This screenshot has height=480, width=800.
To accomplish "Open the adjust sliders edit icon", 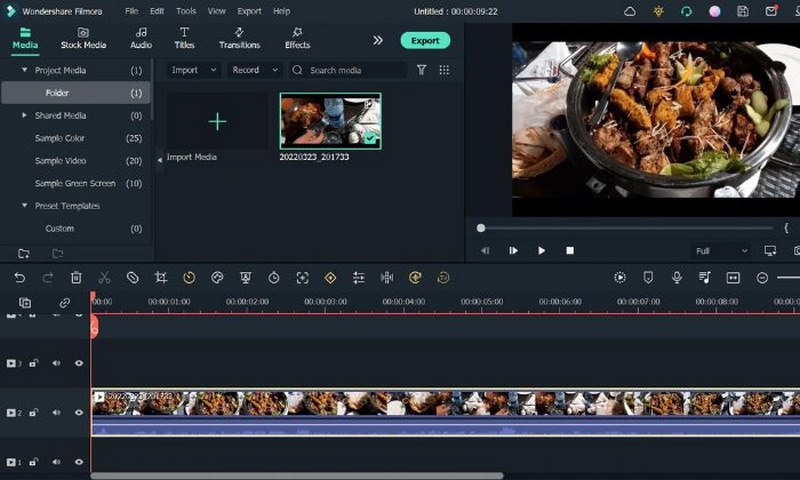I will [x=359, y=277].
